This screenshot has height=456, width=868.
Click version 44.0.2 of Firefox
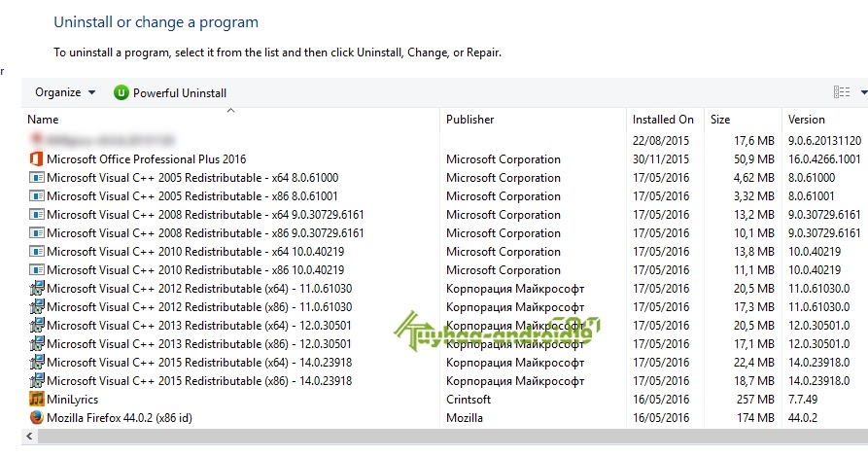pyautogui.click(x=803, y=418)
